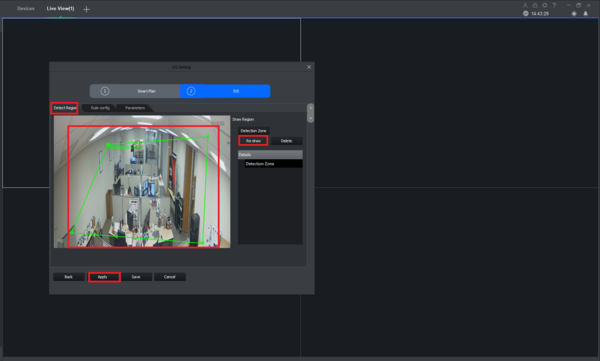Go to step 1 Smart Plan

(x=135, y=91)
